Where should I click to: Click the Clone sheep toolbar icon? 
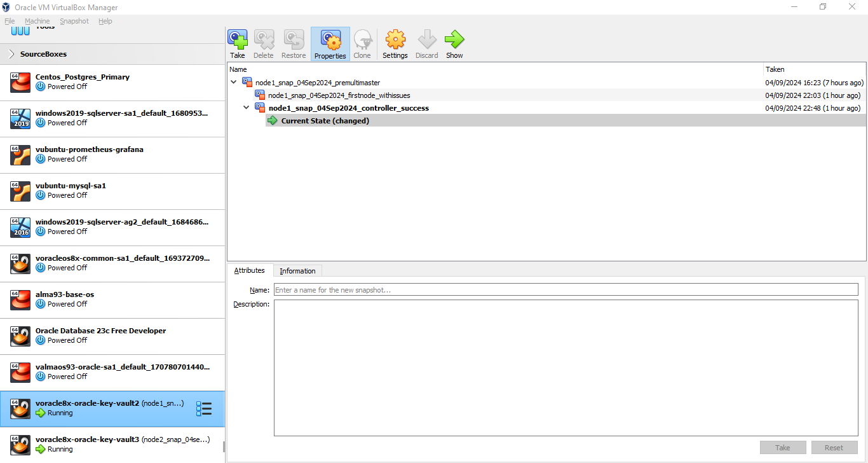[x=362, y=39]
